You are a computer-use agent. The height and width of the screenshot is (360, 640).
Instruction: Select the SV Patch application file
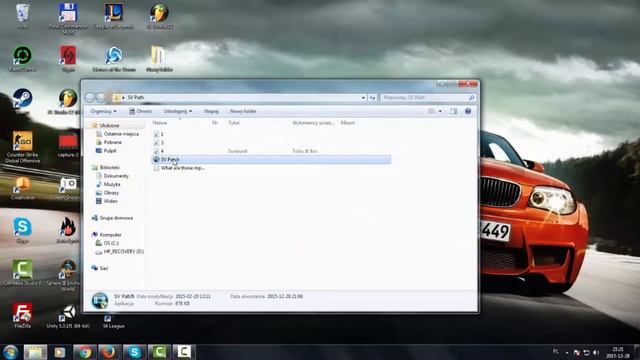coord(271,160)
